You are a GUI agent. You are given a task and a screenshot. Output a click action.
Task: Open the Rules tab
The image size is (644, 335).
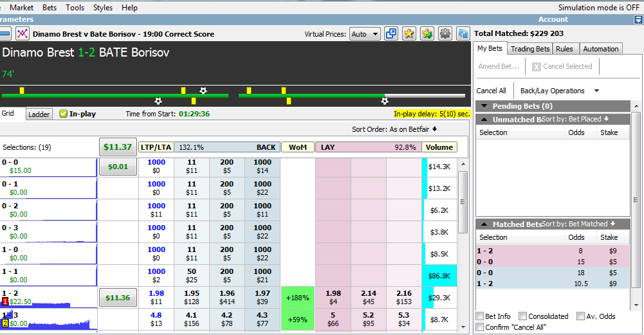564,49
